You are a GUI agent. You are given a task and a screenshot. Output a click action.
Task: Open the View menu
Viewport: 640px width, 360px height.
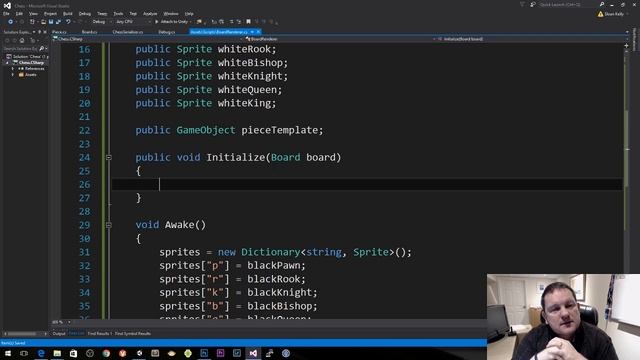tap(33, 13)
